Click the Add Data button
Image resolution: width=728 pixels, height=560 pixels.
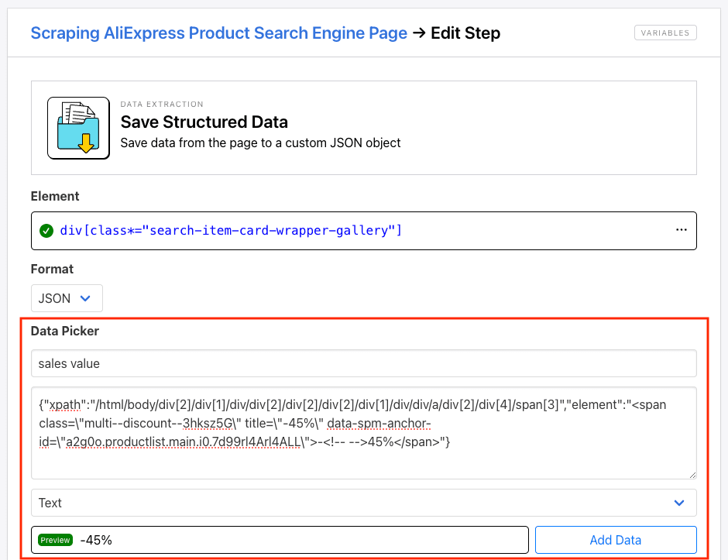click(x=616, y=540)
